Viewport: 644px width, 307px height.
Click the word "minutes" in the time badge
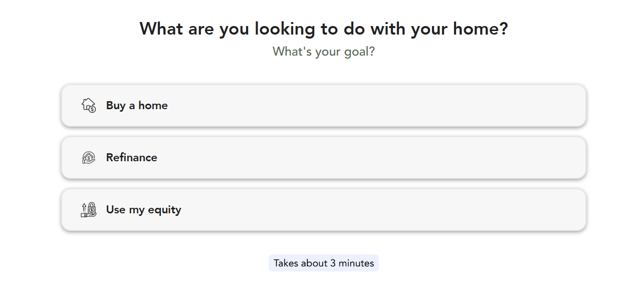(356, 263)
